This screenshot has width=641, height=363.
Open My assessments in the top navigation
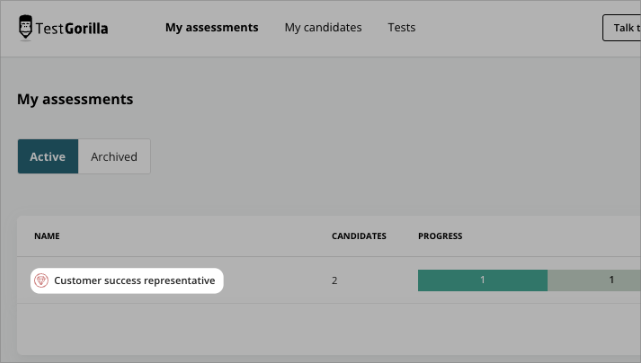[212, 27]
